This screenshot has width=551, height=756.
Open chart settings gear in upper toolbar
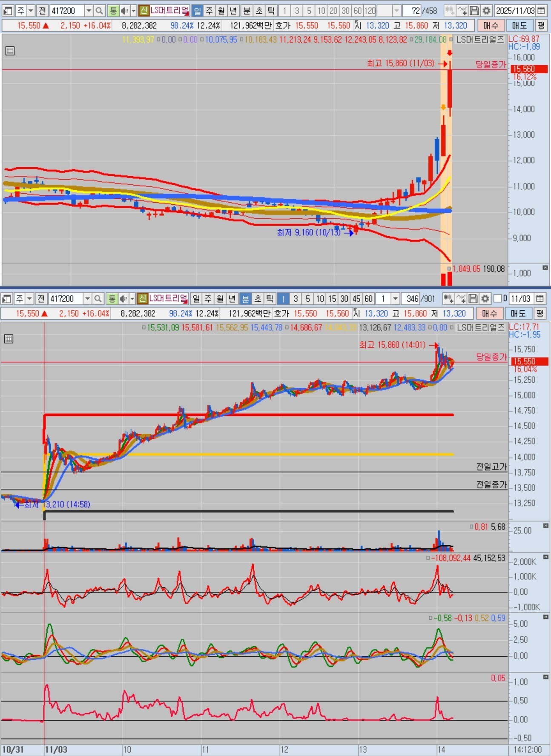486,11
